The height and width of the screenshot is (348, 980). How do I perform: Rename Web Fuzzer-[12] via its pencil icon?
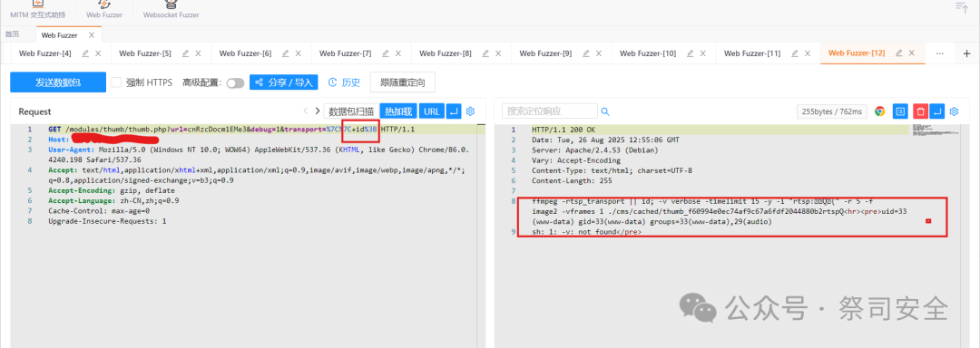898,53
